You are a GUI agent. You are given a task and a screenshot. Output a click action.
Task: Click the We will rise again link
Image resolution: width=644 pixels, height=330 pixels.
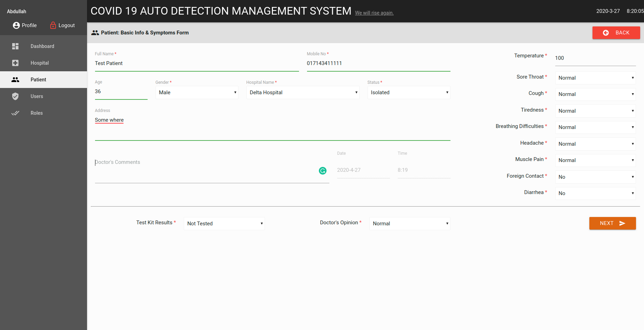(374, 13)
